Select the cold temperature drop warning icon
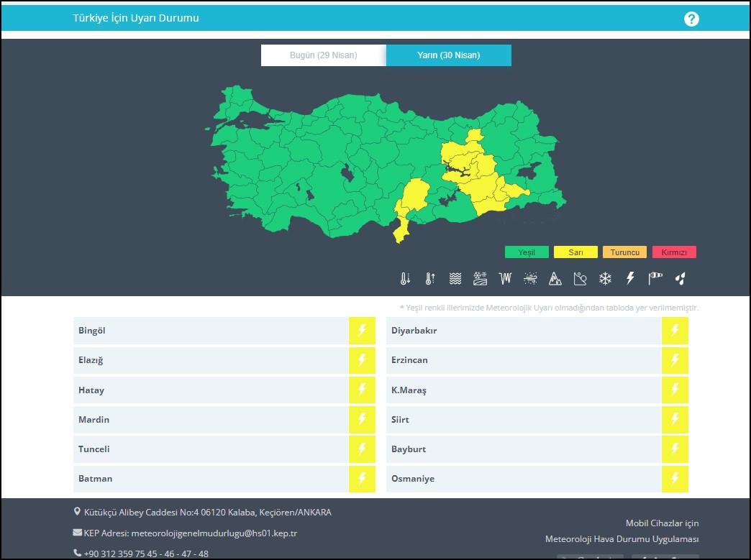This screenshot has height=560, width=751. [x=405, y=279]
